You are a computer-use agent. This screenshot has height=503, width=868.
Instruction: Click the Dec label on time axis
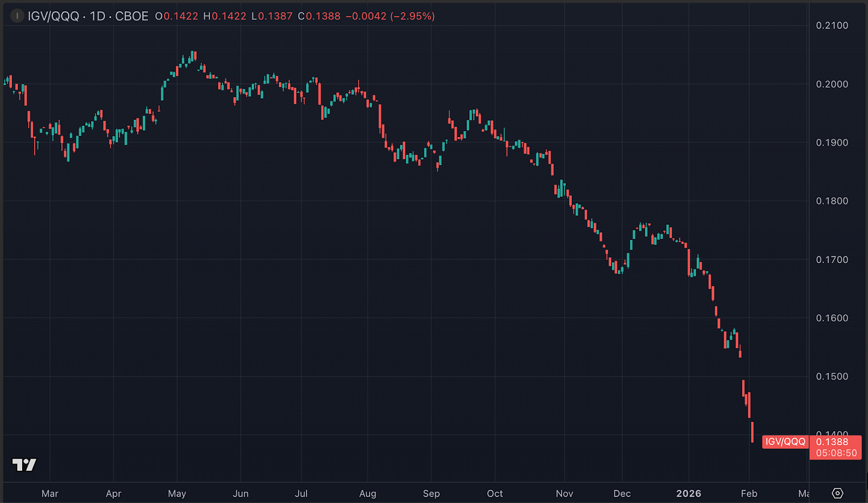pos(622,493)
